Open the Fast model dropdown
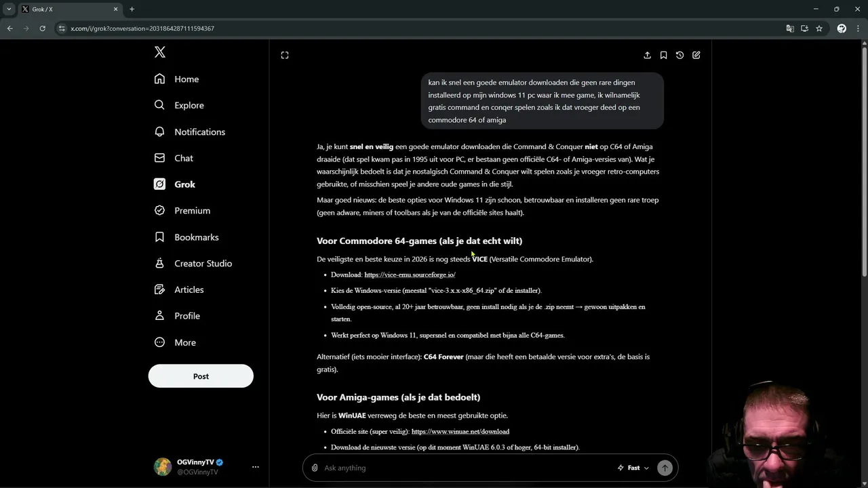This screenshot has height=488, width=868. tap(633, 468)
